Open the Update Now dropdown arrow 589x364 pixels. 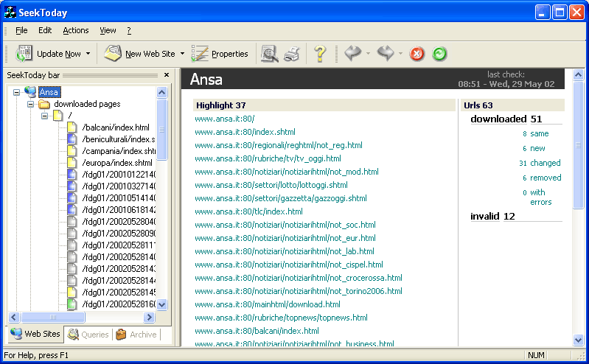pyautogui.click(x=88, y=54)
